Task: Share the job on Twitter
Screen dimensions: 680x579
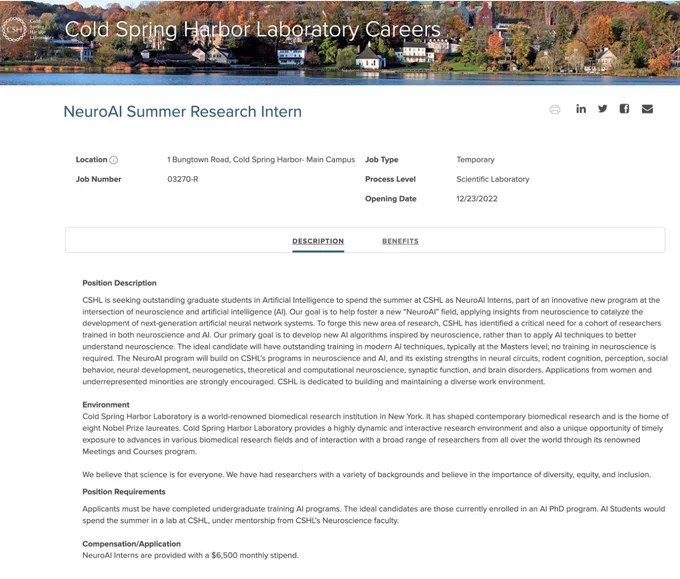Action: click(x=602, y=109)
